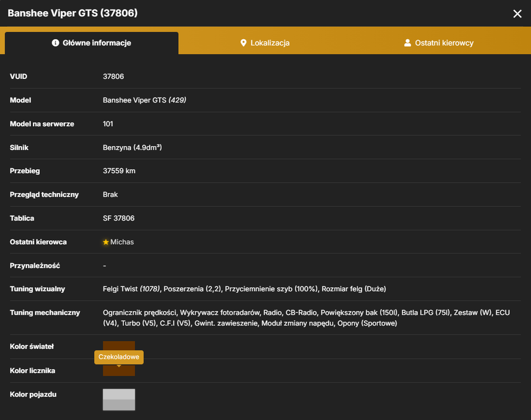Click the info icon on Główne informacje
531x420 pixels.
(x=55, y=43)
